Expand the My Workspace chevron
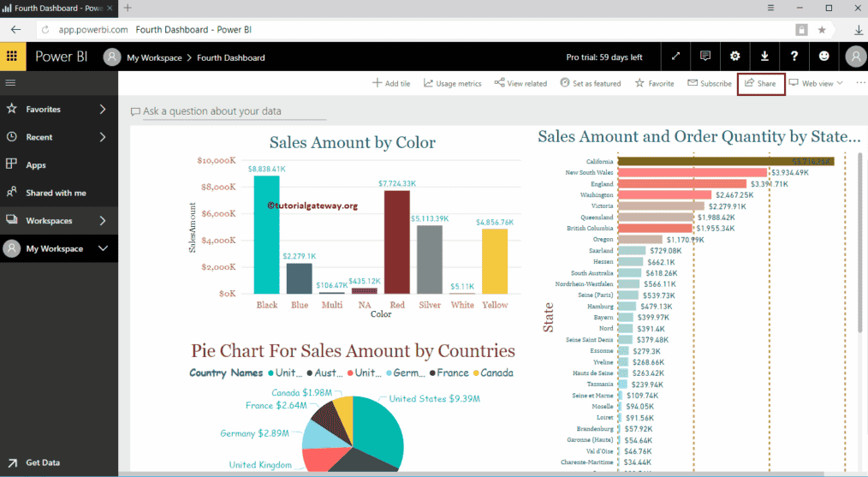 pyautogui.click(x=103, y=248)
